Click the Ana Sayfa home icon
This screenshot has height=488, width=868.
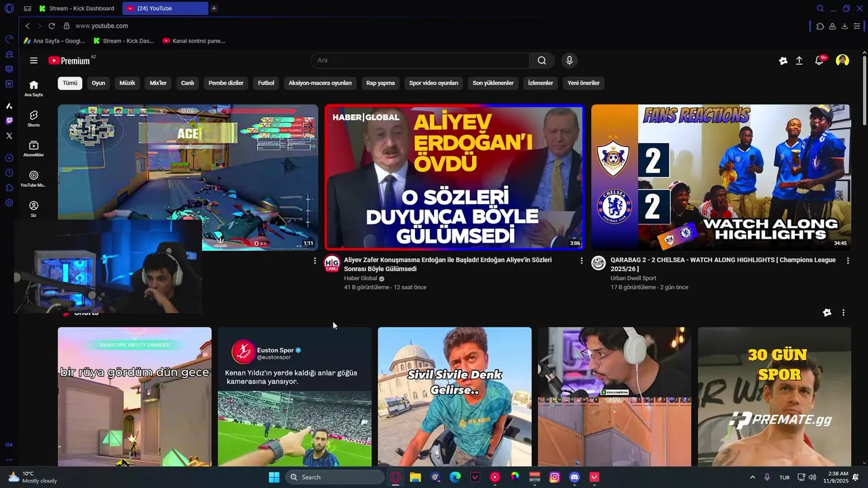coord(33,88)
